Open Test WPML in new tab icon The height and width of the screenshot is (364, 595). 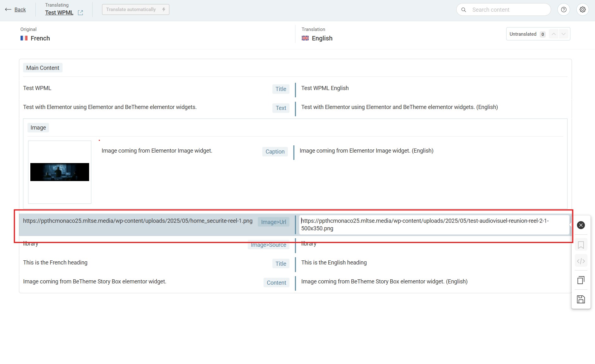click(81, 13)
